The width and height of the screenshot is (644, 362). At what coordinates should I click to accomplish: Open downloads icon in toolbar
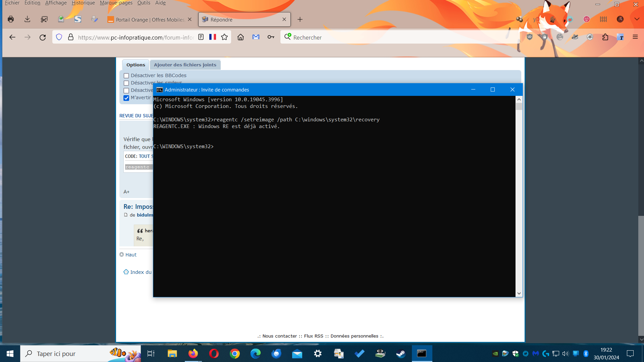click(x=28, y=19)
